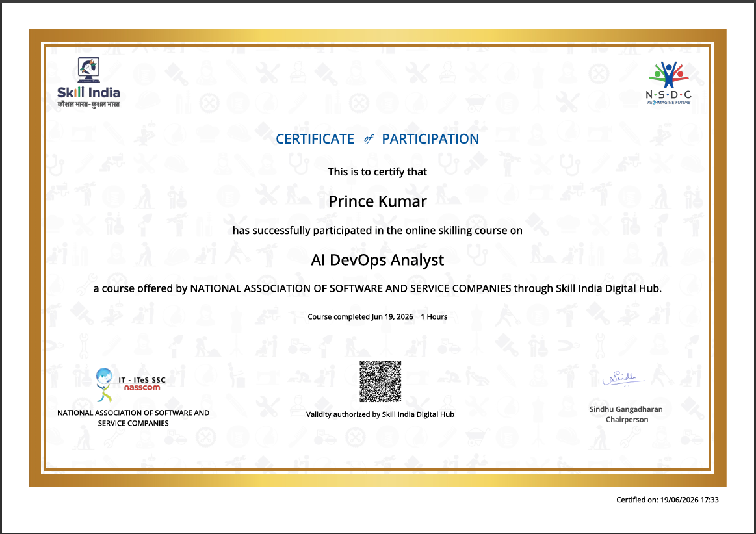Click the line 'has successfully participated in the online skilling course on'
This screenshot has height=534, width=756.
378,231
